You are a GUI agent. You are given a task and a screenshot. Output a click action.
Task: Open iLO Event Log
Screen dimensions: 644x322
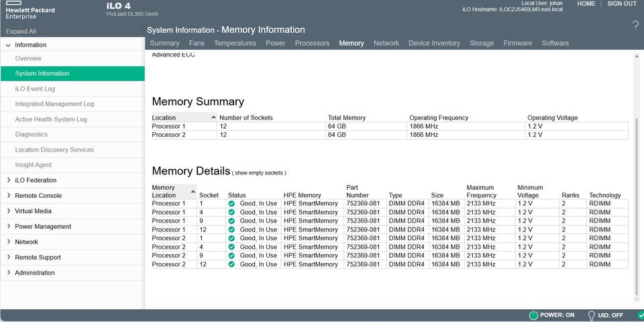(x=35, y=89)
